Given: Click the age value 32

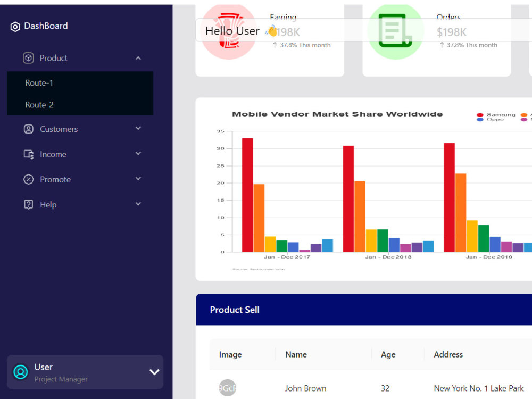Looking at the screenshot, I should [385, 388].
